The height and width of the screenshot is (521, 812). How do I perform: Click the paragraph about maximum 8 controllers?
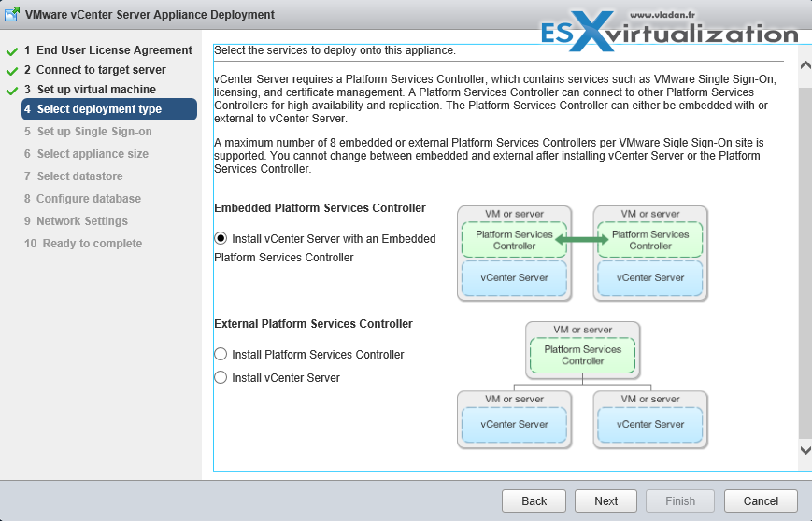click(x=490, y=156)
